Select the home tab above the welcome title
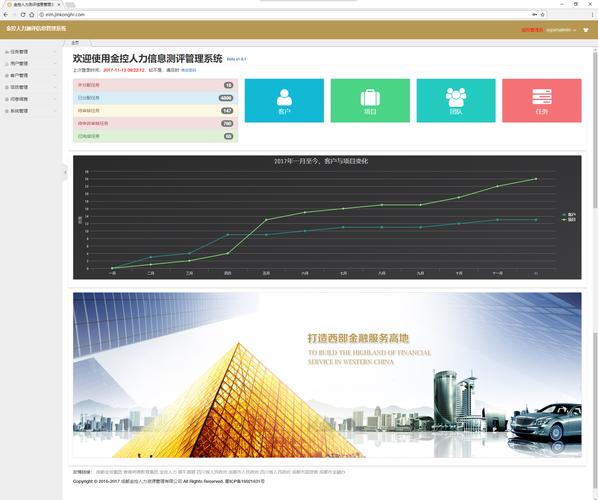 (77, 43)
